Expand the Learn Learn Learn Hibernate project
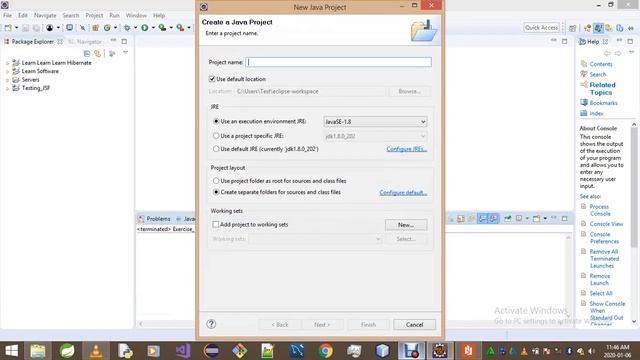Screen dimensions: 640x360 7,63
